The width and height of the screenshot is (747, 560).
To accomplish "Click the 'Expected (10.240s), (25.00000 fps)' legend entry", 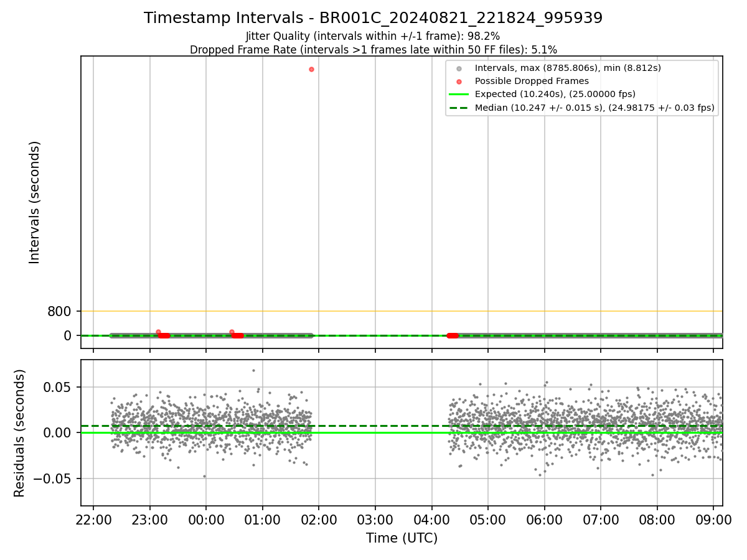I will 555,94.
